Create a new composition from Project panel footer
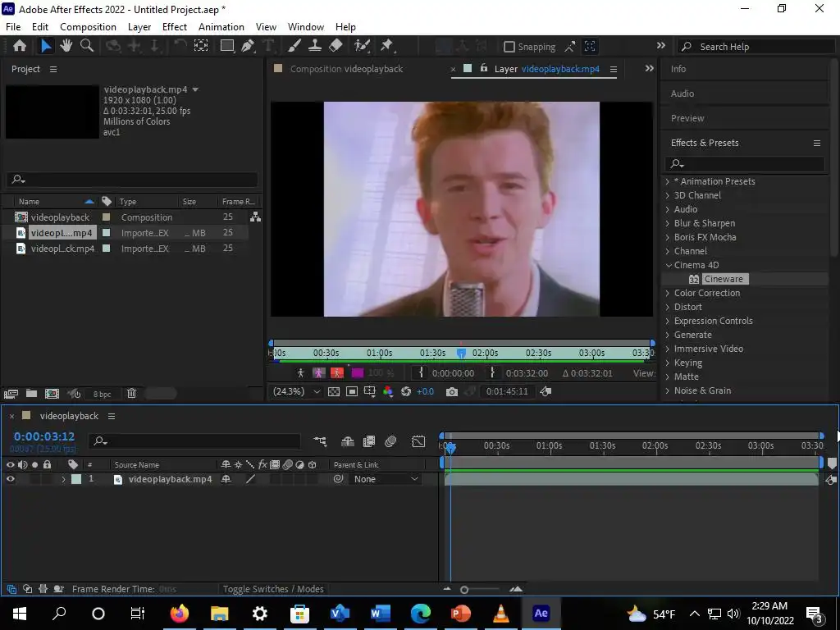Image resolution: width=840 pixels, height=630 pixels. click(x=52, y=394)
